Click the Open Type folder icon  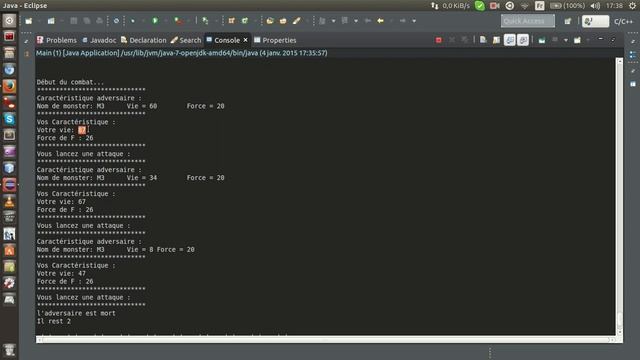(x=270, y=20)
